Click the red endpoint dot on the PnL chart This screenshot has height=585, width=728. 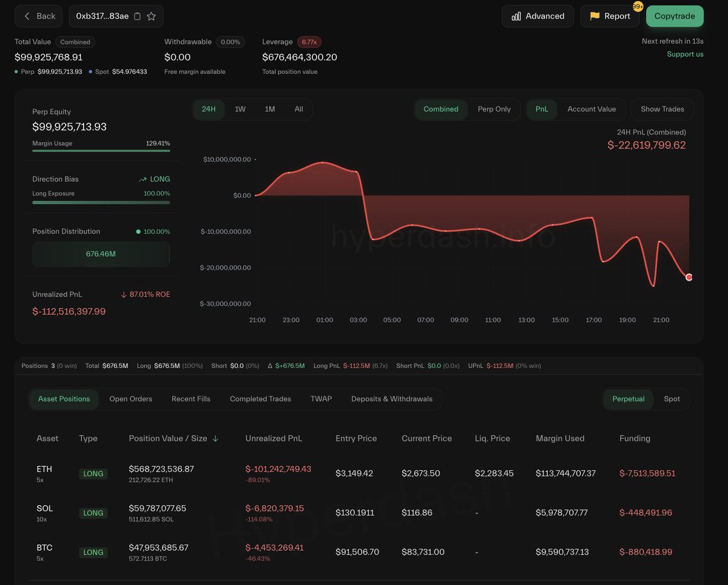coord(689,277)
